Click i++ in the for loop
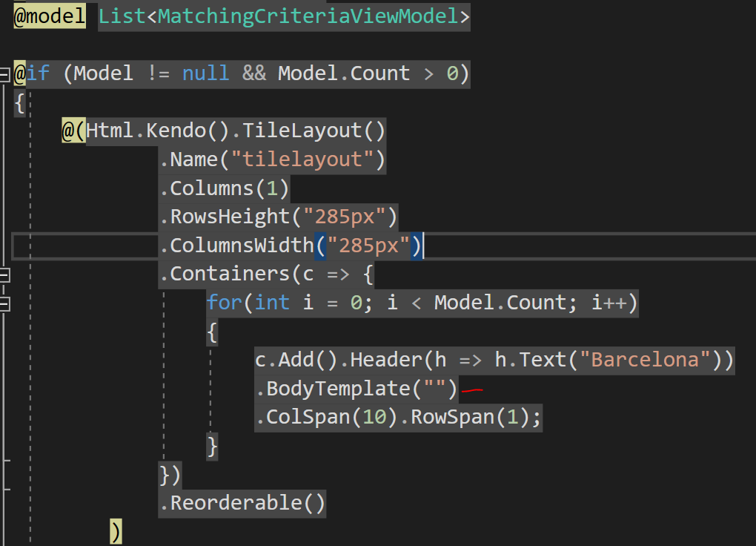The width and height of the screenshot is (756, 546). click(609, 303)
